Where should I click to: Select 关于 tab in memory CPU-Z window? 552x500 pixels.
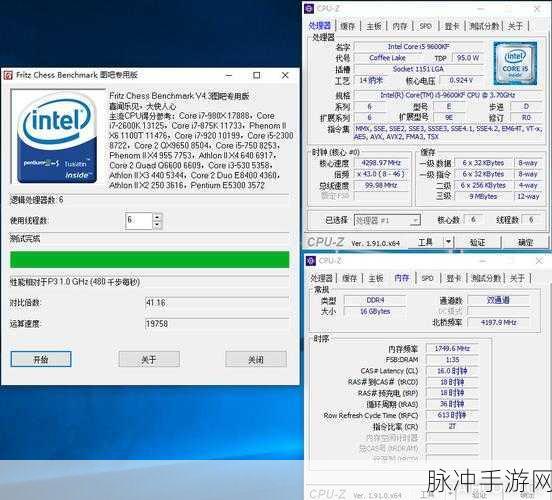[x=517, y=278]
